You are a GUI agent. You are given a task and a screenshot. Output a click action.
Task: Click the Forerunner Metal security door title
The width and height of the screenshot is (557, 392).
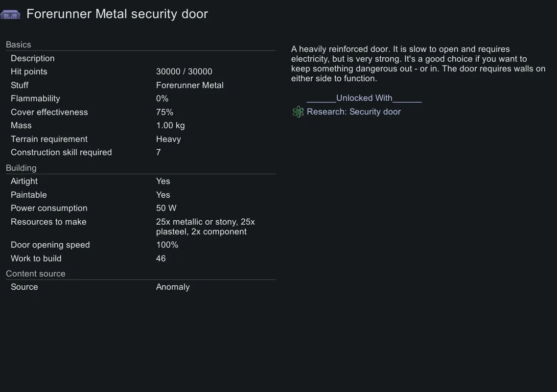point(117,14)
